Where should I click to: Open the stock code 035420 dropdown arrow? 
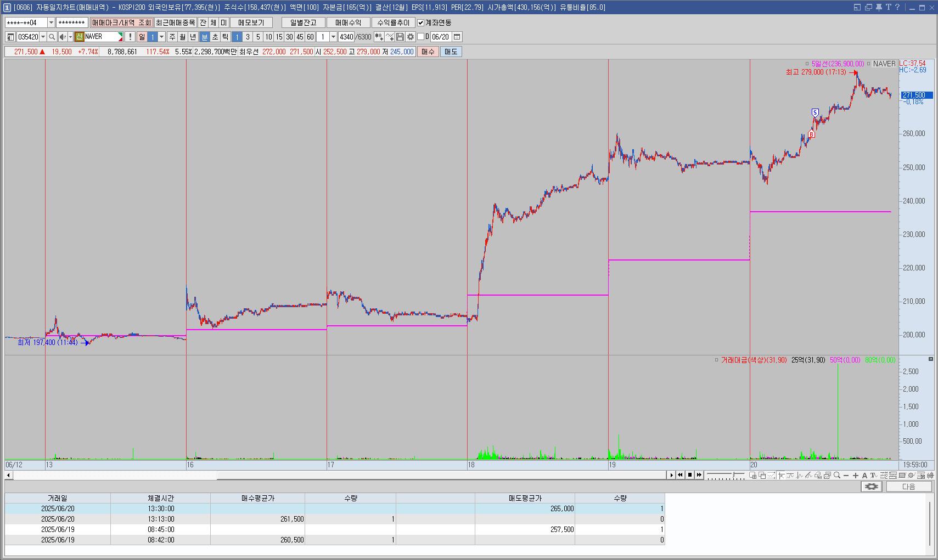click(x=43, y=37)
